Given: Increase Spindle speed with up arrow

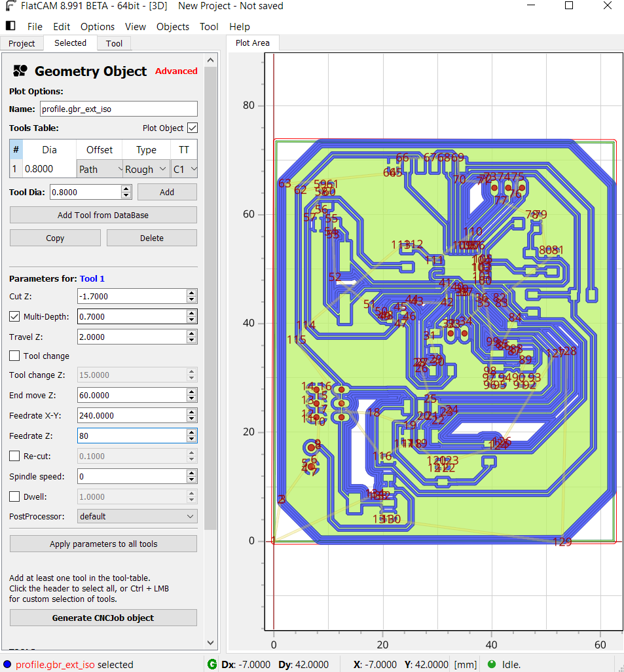Looking at the screenshot, I should point(192,473).
